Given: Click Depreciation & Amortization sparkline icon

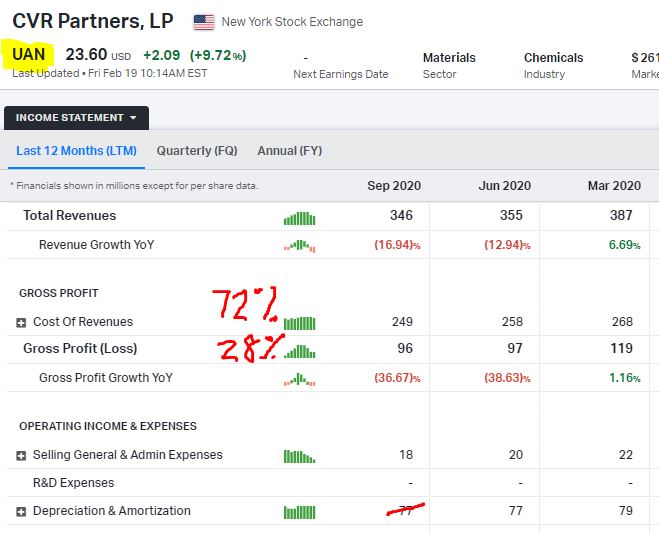Looking at the screenshot, I should pos(299,512).
